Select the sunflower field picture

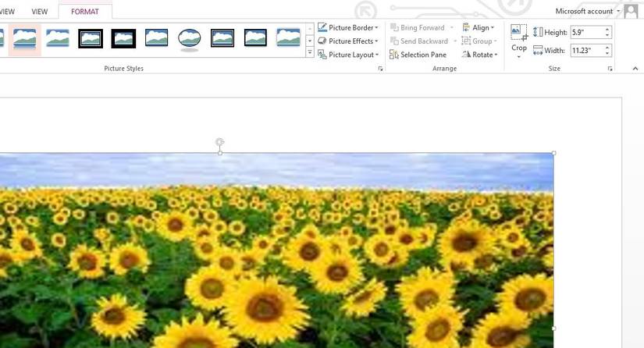tap(277, 250)
